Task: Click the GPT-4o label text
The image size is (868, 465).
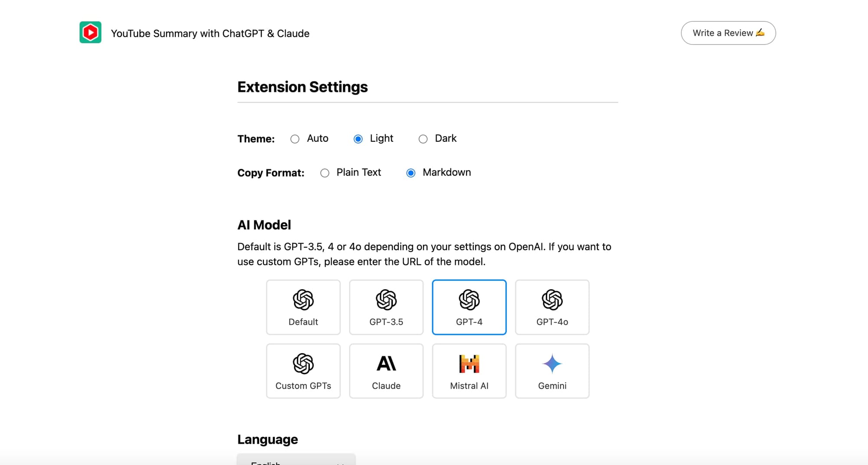Action: [552, 322]
